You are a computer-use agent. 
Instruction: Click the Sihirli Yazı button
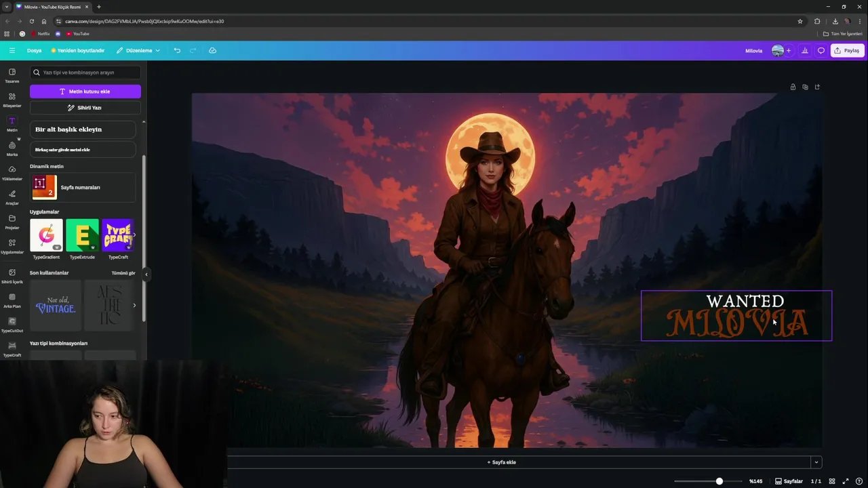pos(85,108)
